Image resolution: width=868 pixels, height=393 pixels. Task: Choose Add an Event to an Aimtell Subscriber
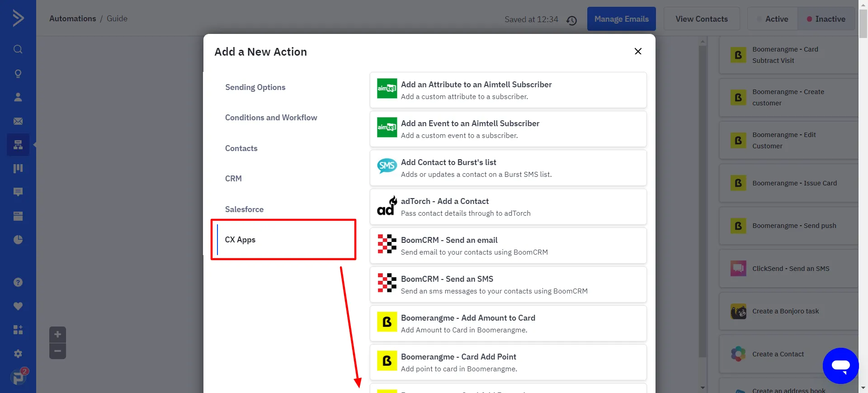click(x=508, y=129)
